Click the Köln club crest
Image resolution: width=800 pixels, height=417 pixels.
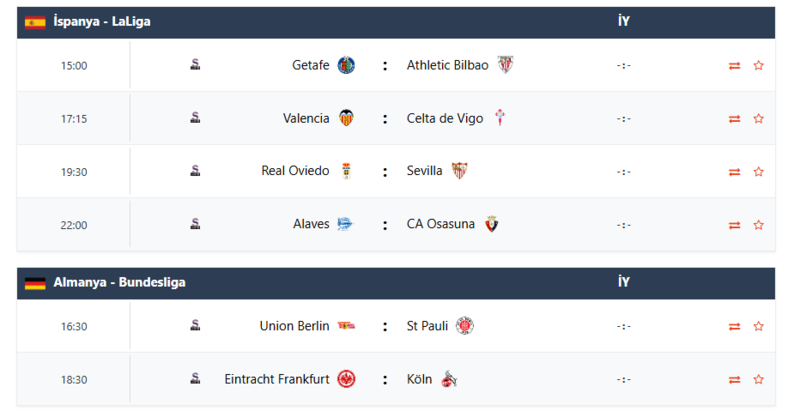pos(449,379)
